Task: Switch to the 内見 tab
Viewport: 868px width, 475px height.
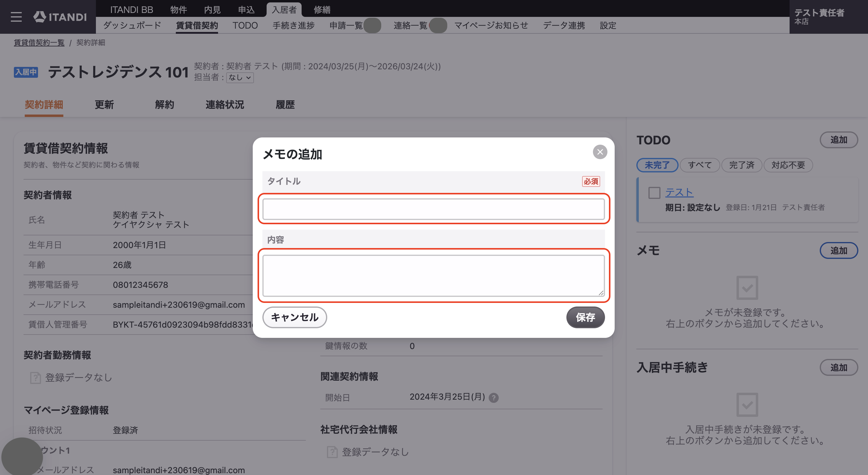Action: [212, 9]
